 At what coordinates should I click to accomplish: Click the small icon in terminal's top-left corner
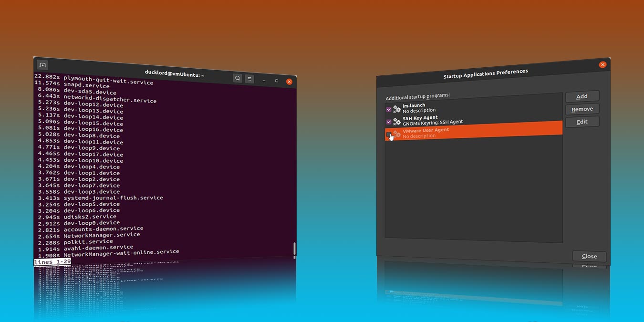42,65
